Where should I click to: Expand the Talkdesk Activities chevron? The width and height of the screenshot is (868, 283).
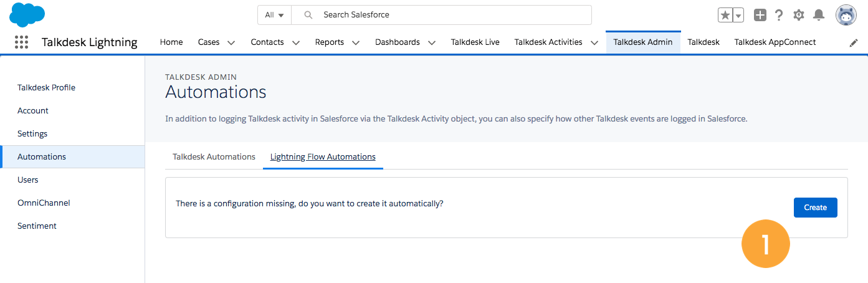(594, 43)
